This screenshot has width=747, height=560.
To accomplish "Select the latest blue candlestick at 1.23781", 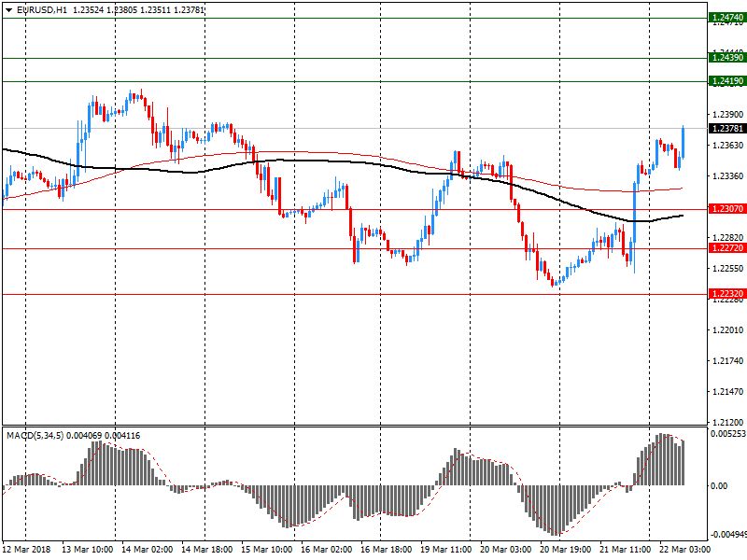I will [684, 143].
